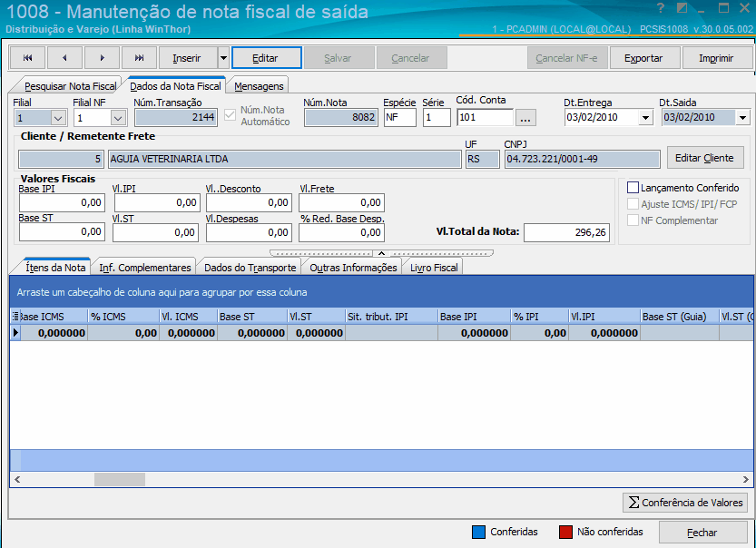Click the Núm.Transação field showing 2144

pyautogui.click(x=176, y=118)
